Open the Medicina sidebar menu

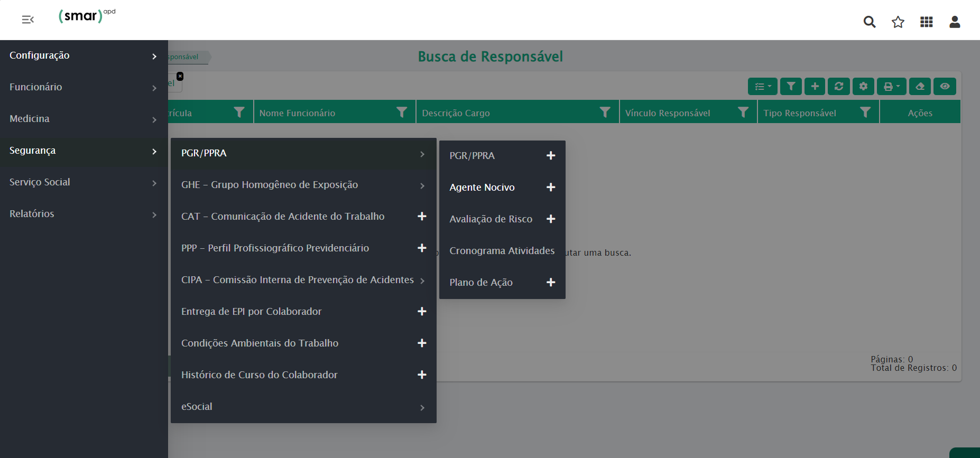(x=84, y=119)
